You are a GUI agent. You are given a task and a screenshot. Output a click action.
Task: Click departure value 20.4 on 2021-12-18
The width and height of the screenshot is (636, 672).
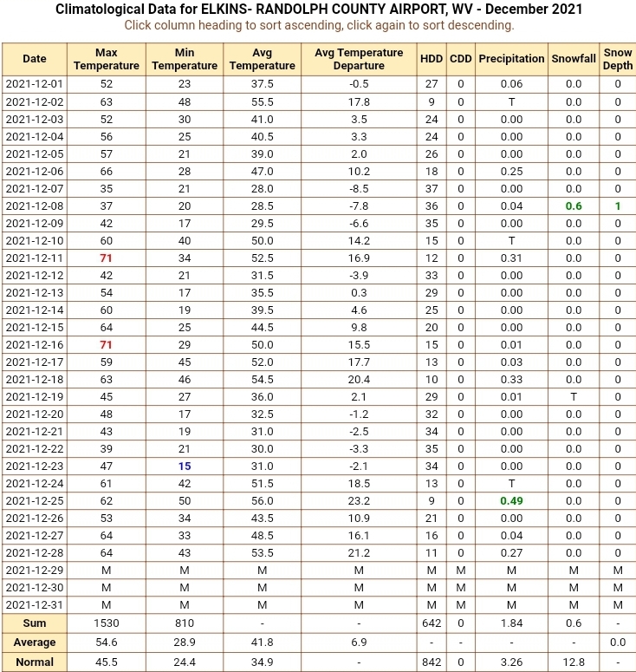(x=359, y=380)
